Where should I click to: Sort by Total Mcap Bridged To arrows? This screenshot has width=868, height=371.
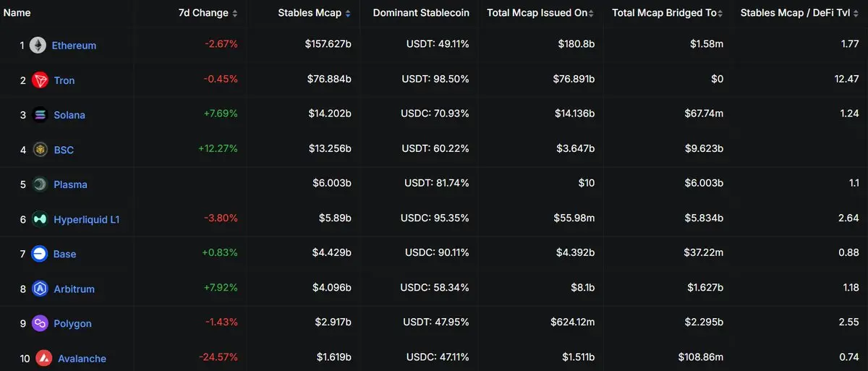pyautogui.click(x=720, y=13)
